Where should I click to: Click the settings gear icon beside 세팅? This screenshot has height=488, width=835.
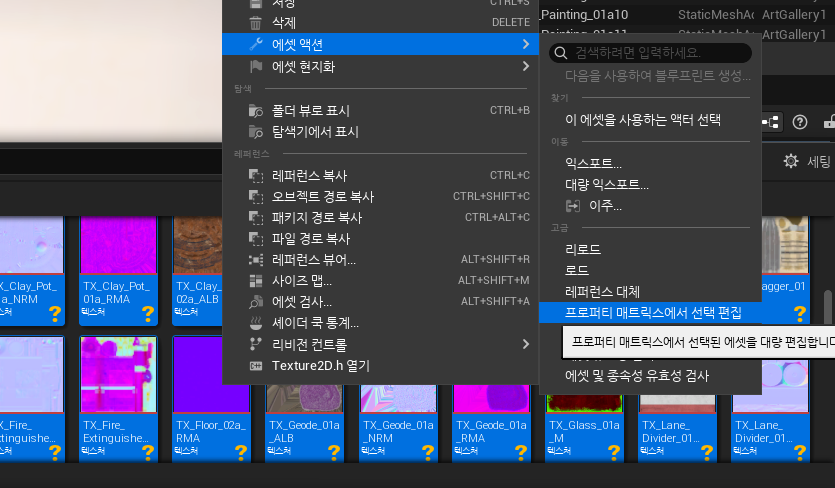(x=791, y=161)
